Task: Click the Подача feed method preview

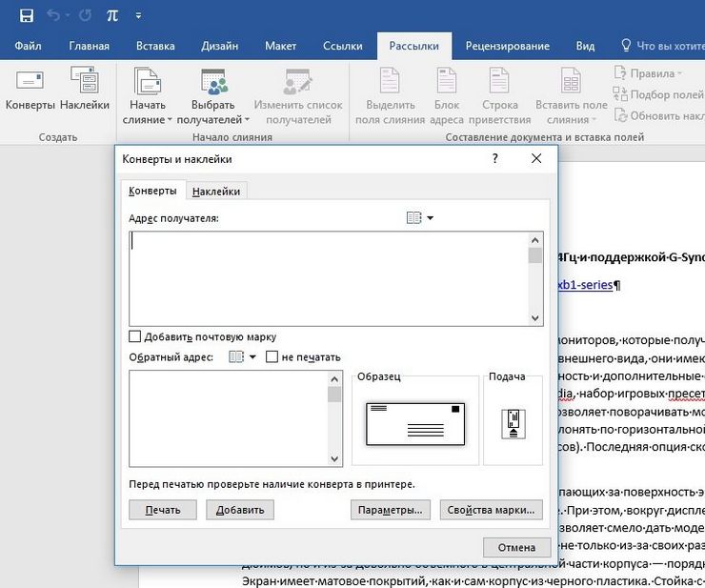Action: tap(514, 424)
